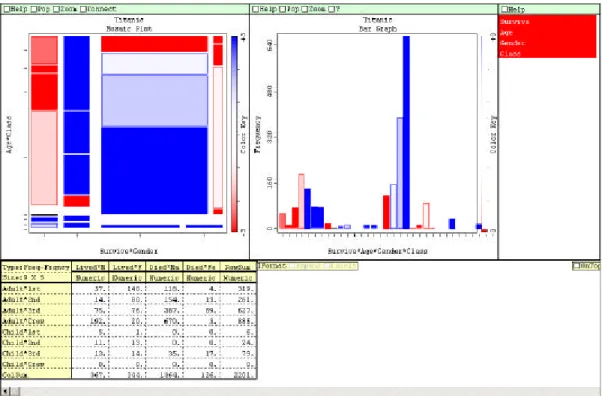Viewport: 602px width, 396px height.
Task: Click the Adult*1st Lived*M cell value 37
Action: [x=90, y=288]
